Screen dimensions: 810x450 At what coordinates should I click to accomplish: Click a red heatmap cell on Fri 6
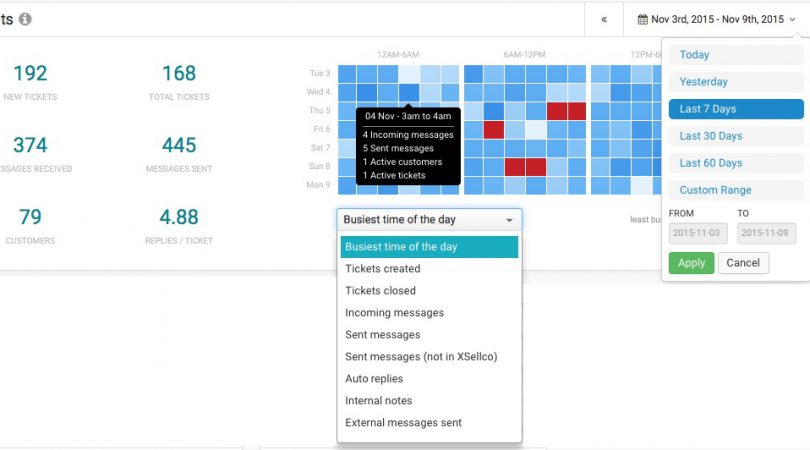point(494,130)
